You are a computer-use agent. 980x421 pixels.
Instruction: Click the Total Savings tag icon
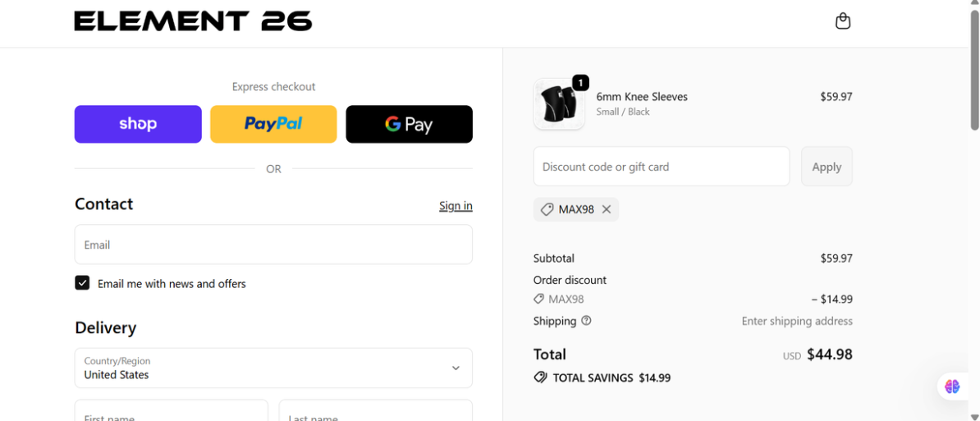(x=541, y=378)
